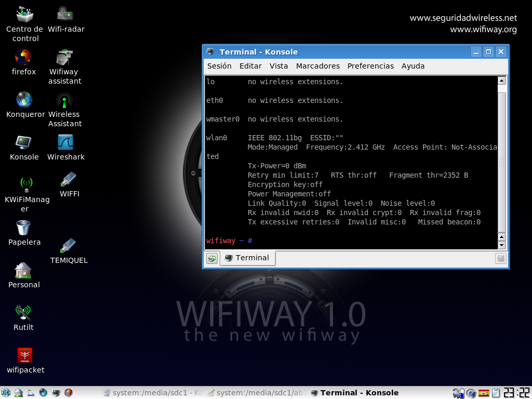Viewport: 532px width, 399px height.
Task: Switch to system:/media/sdc1 Konqueror taskbar window
Action: point(153,393)
